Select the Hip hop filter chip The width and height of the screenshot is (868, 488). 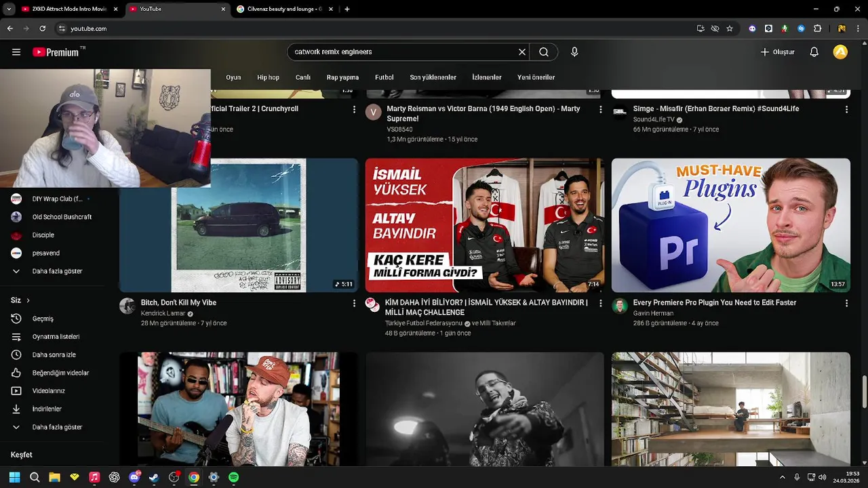pos(268,77)
